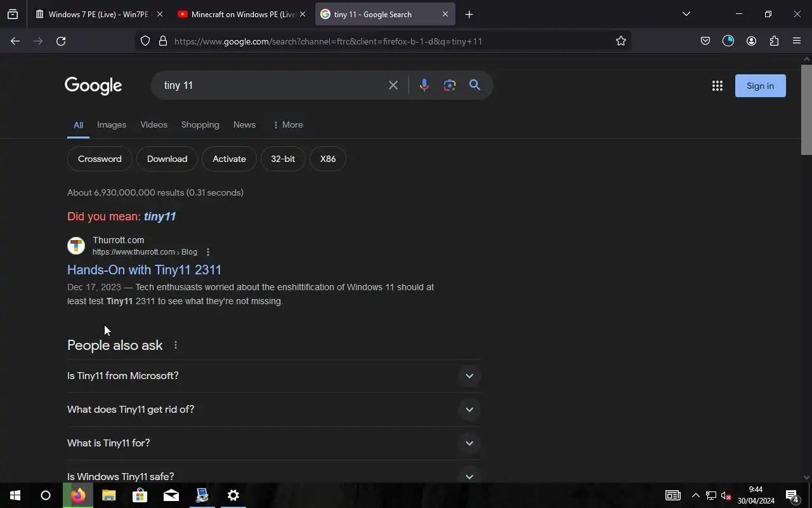Open network status tray icon
The image size is (812, 508).
pos(711,495)
